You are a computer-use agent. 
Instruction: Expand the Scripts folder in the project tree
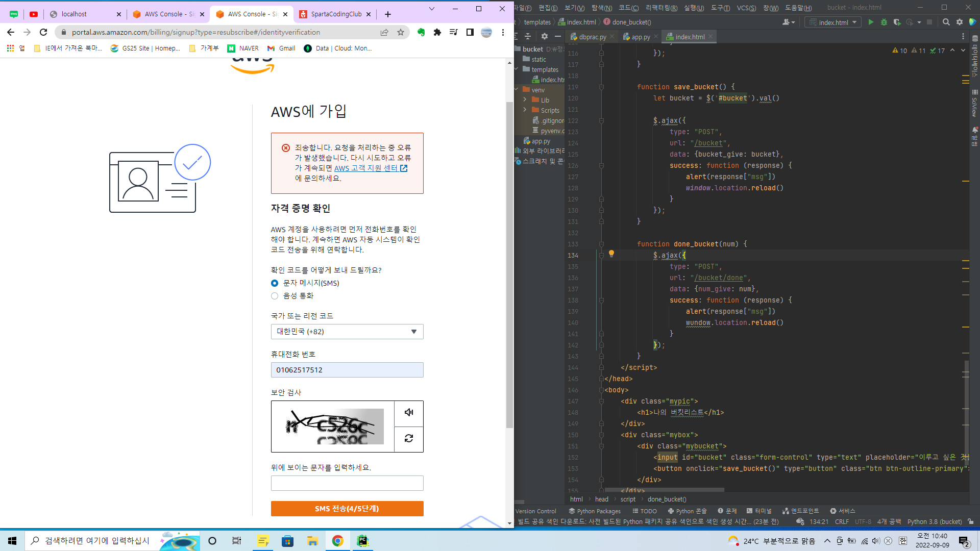525,110
